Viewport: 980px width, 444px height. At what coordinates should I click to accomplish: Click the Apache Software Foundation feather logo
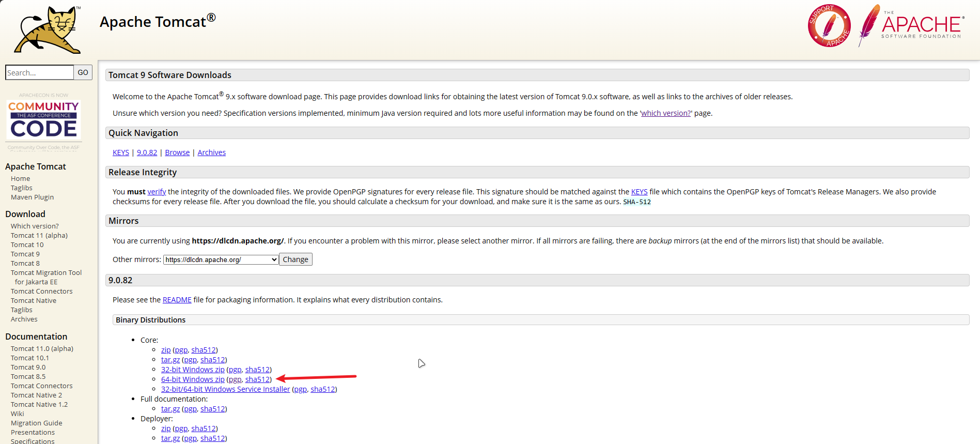[x=912, y=25]
